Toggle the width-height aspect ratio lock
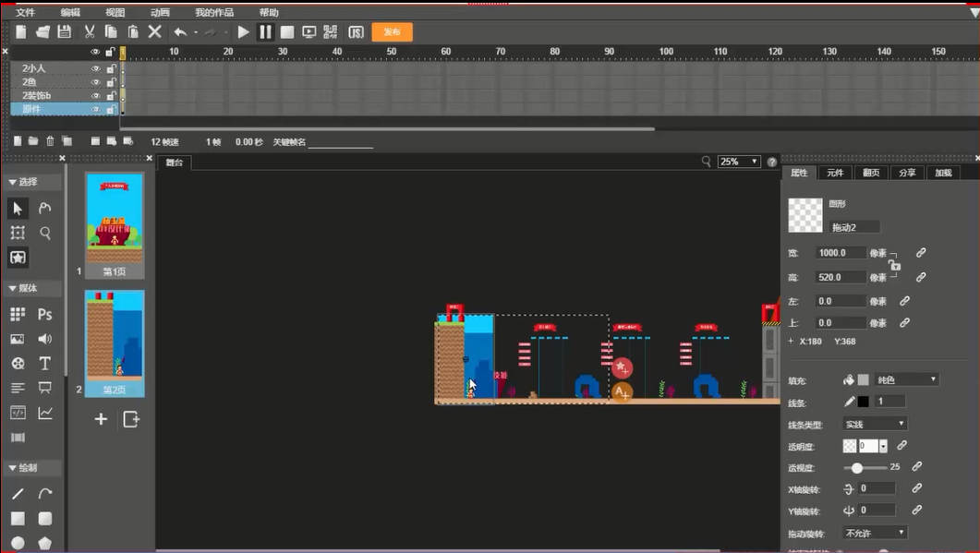 894,265
